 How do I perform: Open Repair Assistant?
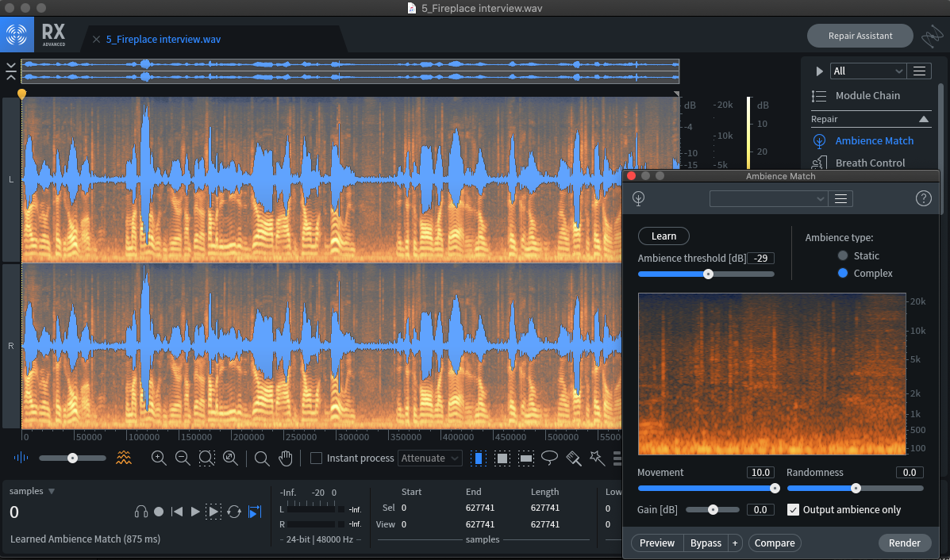coord(860,36)
